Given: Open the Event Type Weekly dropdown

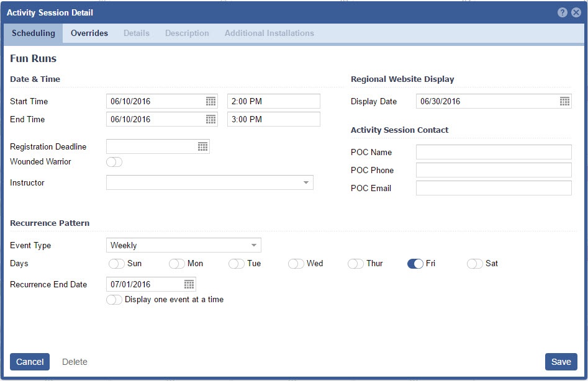Looking at the screenshot, I should point(254,245).
